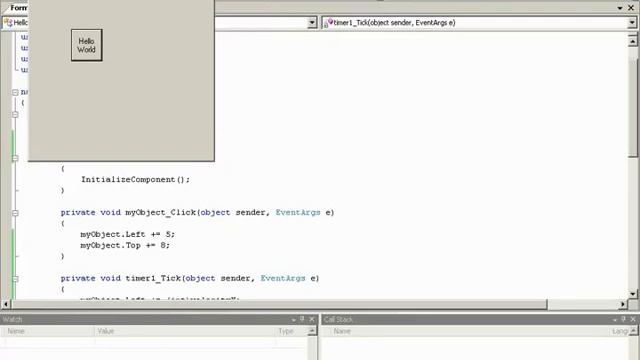Click the Hello World button in the form
This screenshot has width=640, height=360.
point(87,45)
